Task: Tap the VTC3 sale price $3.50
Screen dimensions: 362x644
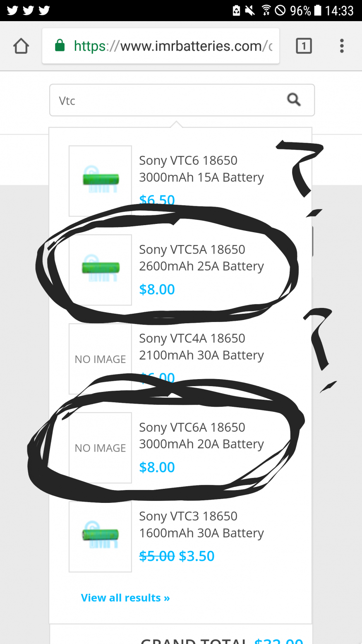Action: 197,556
